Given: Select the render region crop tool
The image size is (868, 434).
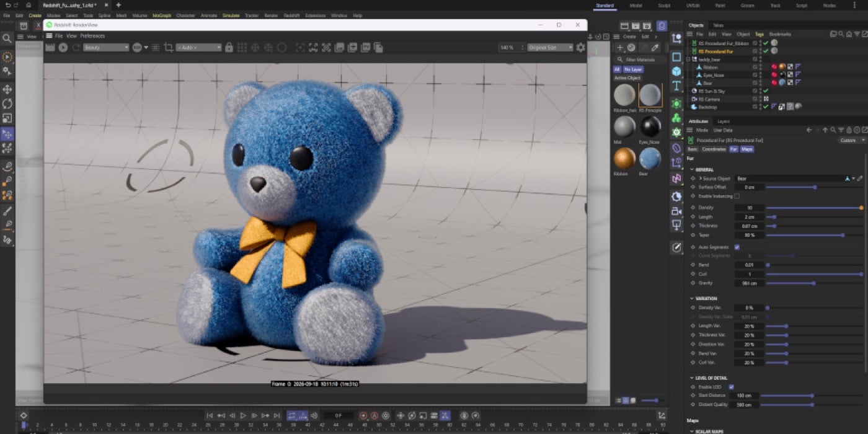Looking at the screenshot, I should (168, 47).
